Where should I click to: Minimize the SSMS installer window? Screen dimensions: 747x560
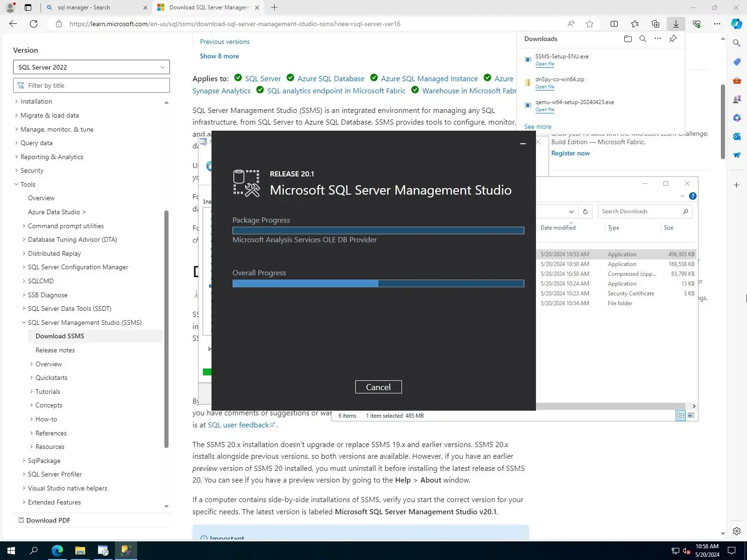(x=523, y=144)
